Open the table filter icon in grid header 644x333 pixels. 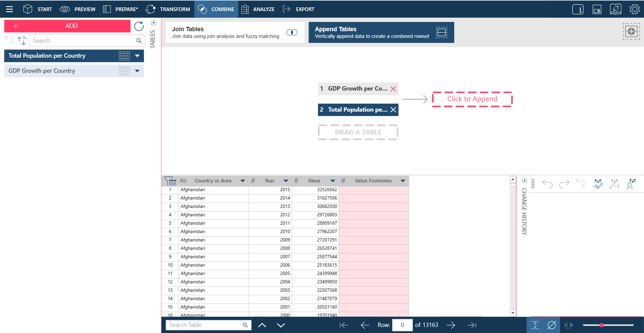(x=170, y=181)
